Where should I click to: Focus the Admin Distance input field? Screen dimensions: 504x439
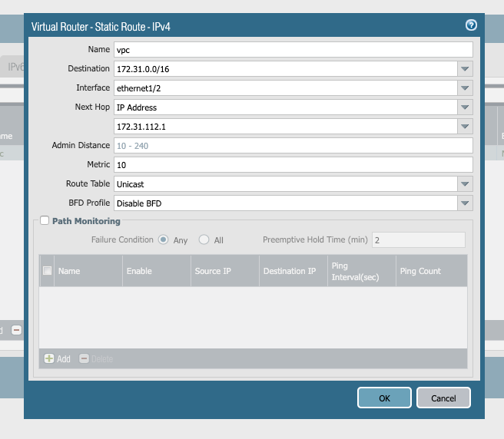(x=292, y=146)
